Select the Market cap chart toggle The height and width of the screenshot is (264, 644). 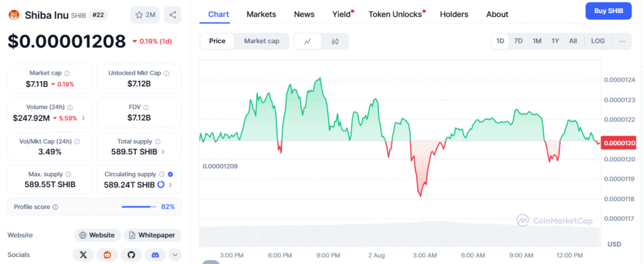(262, 41)
